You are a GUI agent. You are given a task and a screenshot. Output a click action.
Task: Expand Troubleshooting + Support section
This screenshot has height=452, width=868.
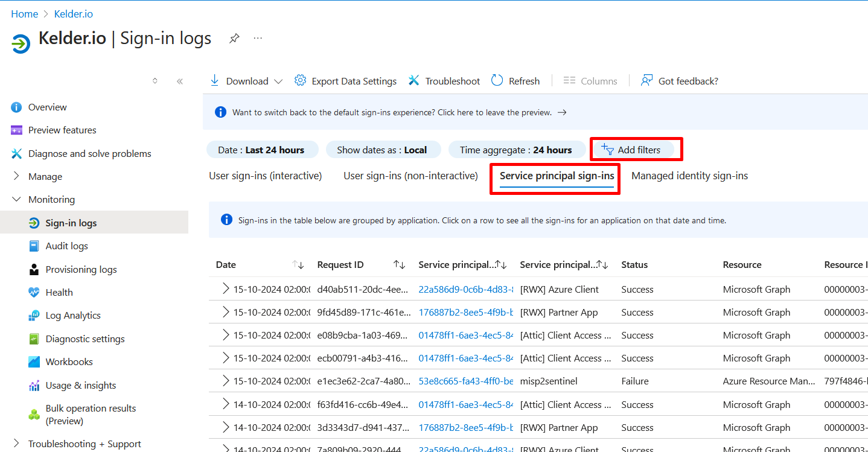click(x=17, y=444)
